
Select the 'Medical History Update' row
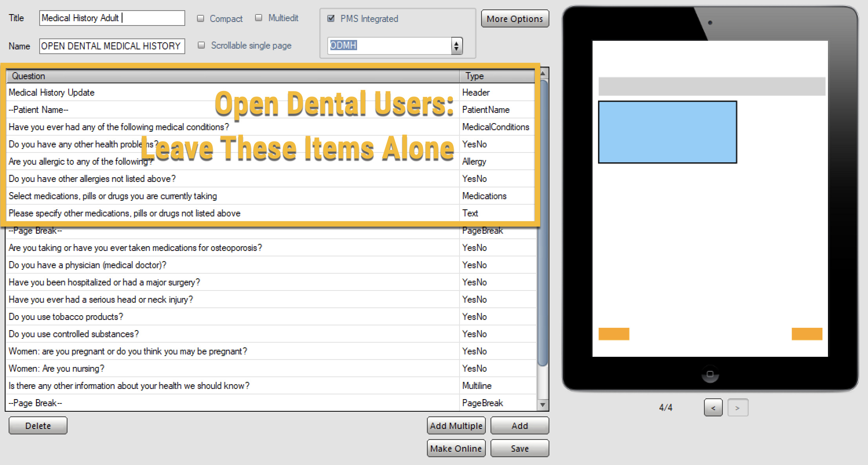[271, 93]
